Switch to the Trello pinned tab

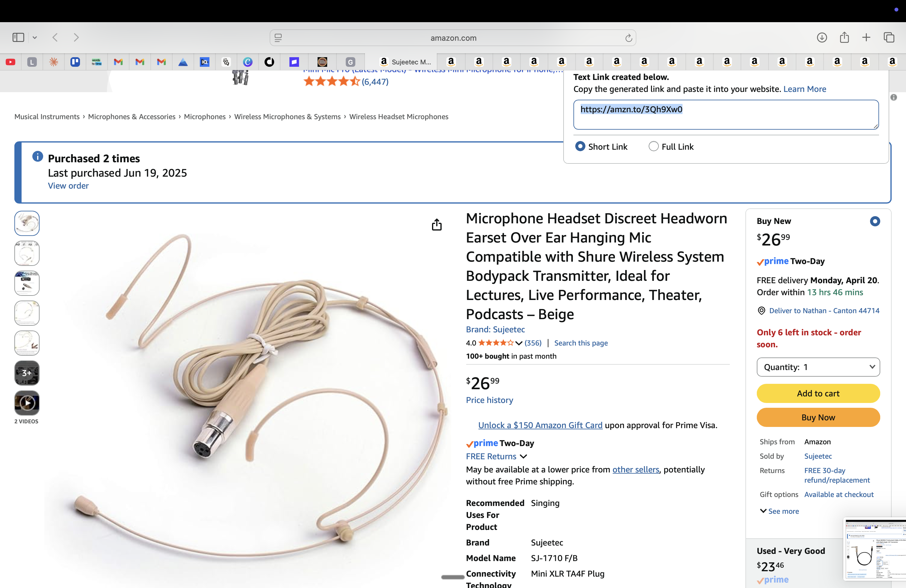click(75, 62)
